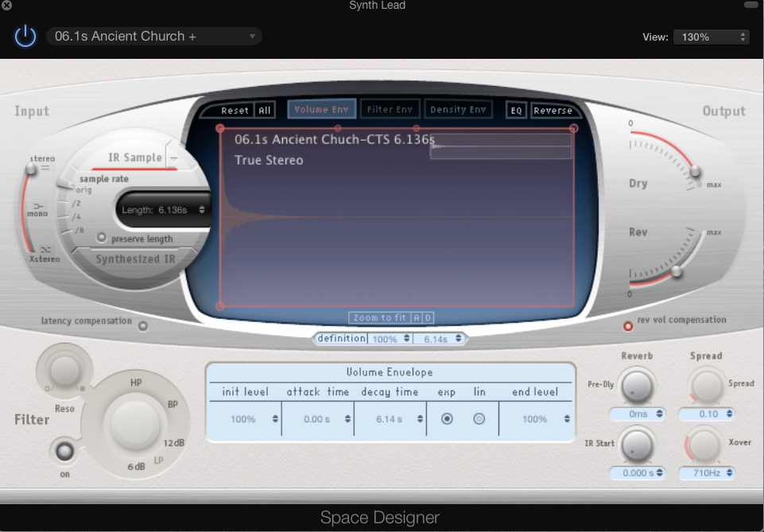Select Synthesized IR mode
764x532 pixels.
[x=135, y=258]
